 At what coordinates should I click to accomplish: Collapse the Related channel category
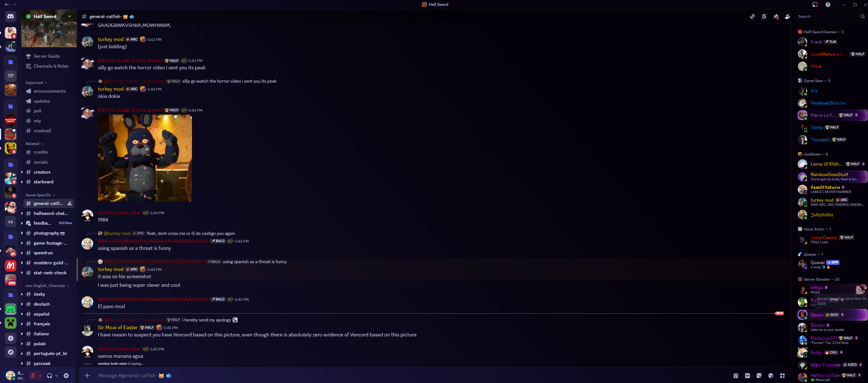tap(34, 144)
